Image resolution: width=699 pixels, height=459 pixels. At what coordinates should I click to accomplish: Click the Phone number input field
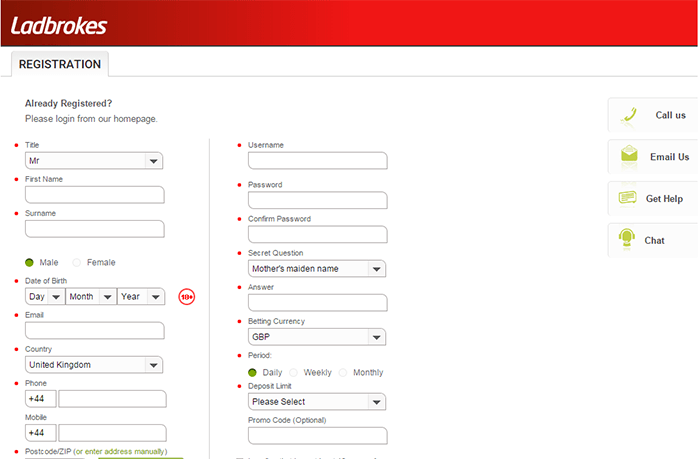click(x=112, y=399)
